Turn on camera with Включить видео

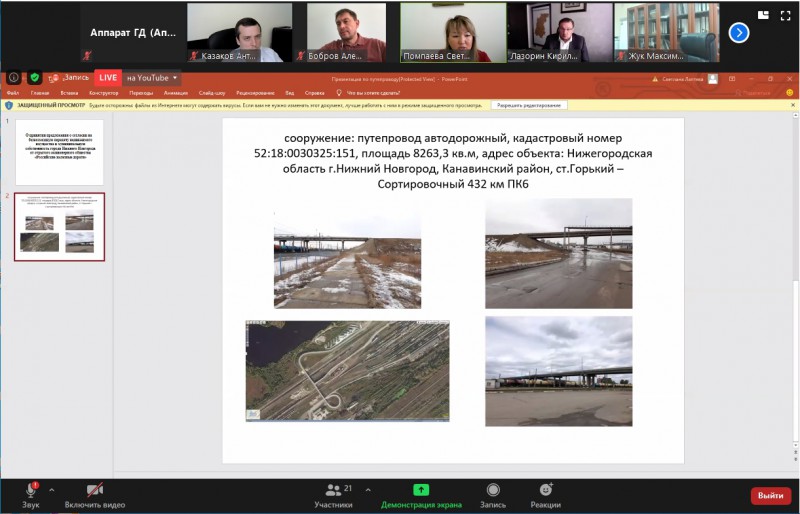tap(95, 490)
